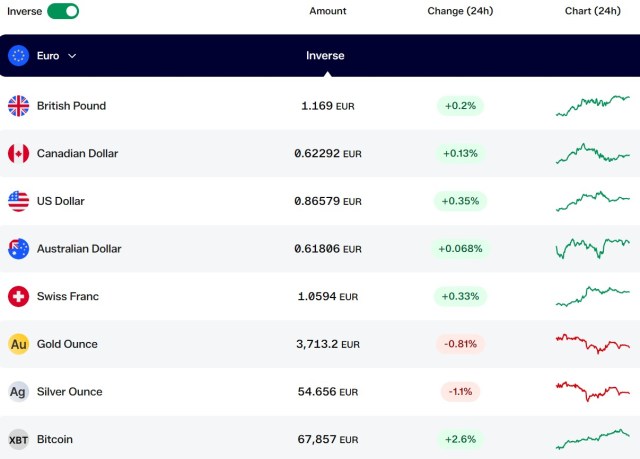This screenshot has height=459, width=640.
Task: Click the Inverse label in dark header
Action: click(x=325, y=55)
